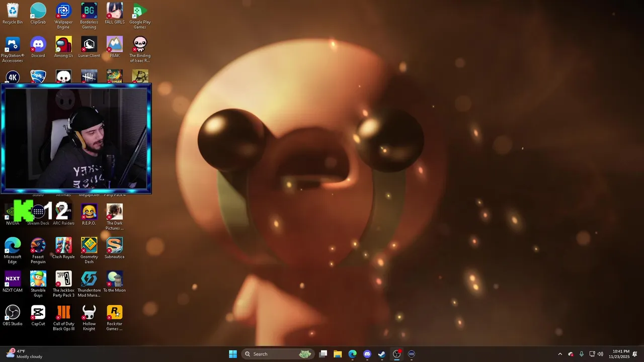Viewport: 644px width, 362px height.
Task: Click the 'NVIDIA' shortcut label
Action: point(13,223)
